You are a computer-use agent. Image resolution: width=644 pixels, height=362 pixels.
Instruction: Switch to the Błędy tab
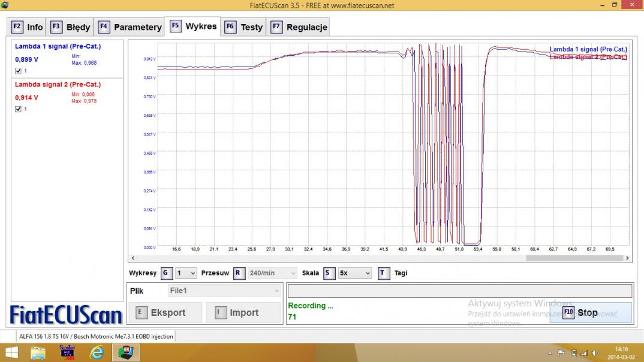coord(70,27)
